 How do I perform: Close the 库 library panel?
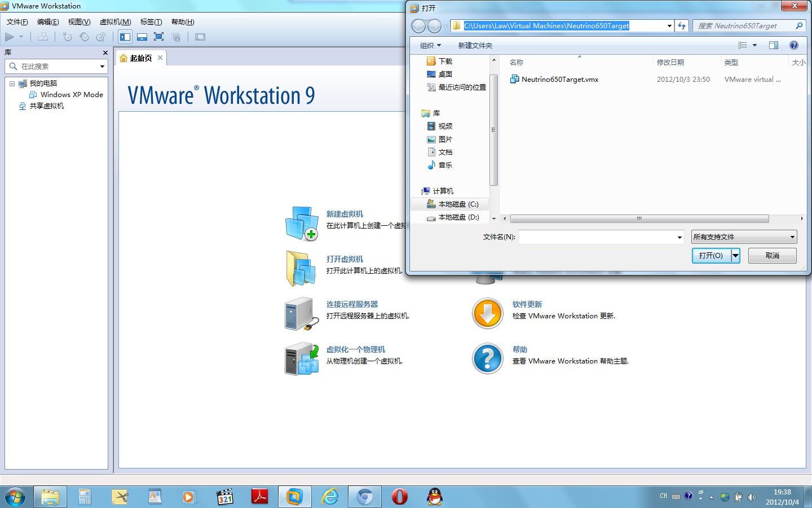click(x=105, y=52)
